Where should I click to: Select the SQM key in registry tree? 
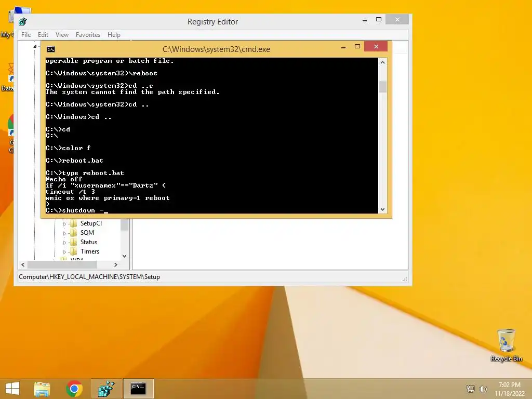87,233
